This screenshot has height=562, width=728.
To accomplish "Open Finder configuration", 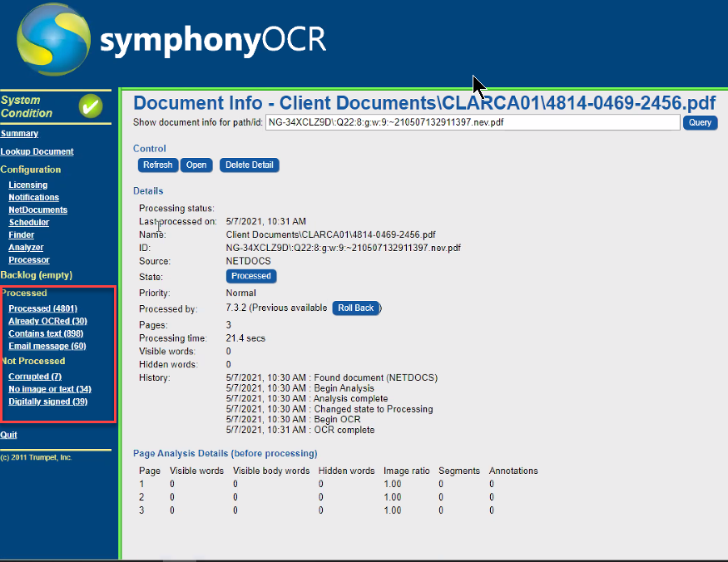I will click(x=22, y=234).
